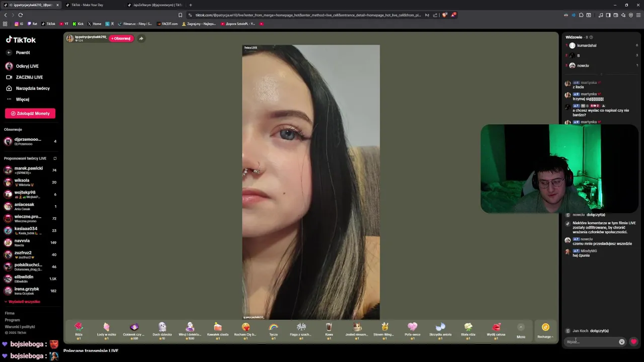This screenshot has height=362, width=644.
Task: Click MłodyMG's chat message hej ćpunie
Action: [581, 255]
